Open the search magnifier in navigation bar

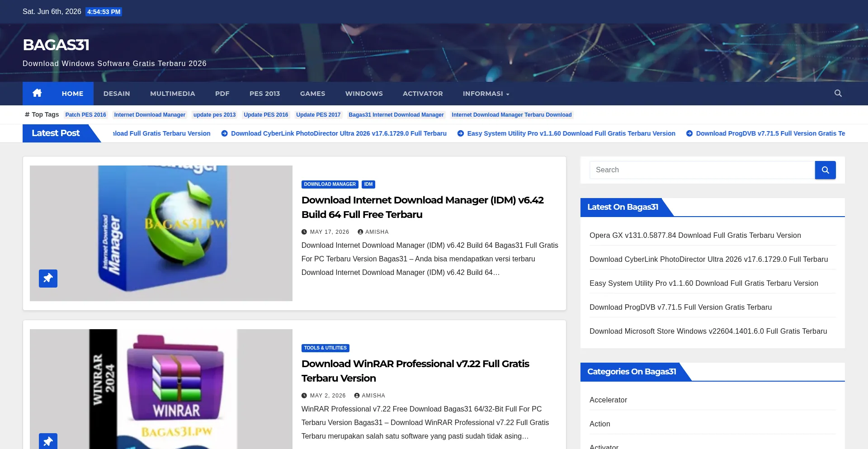point(838,93)
